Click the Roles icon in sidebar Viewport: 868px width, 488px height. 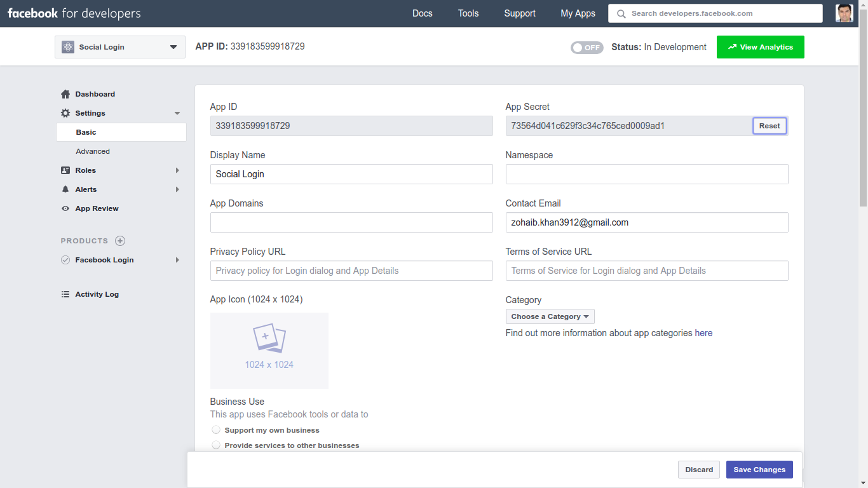pyautogui.click(x=65, y=170)
